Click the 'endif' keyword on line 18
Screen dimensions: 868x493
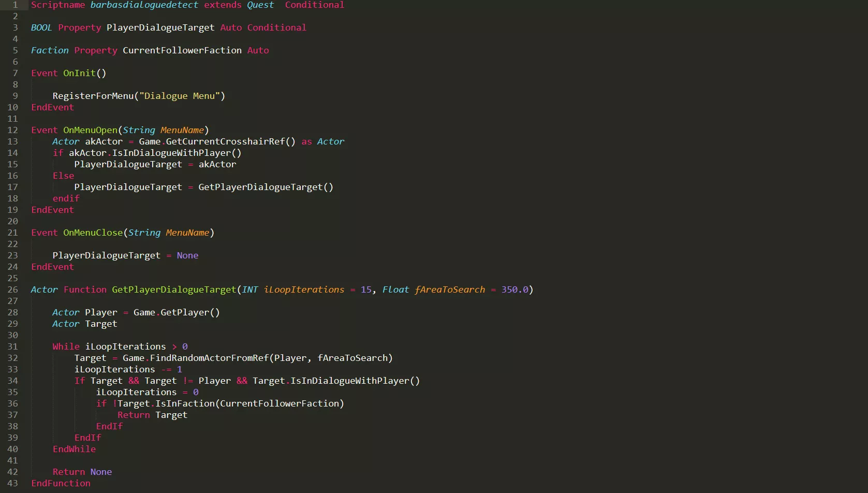[66, 198]
